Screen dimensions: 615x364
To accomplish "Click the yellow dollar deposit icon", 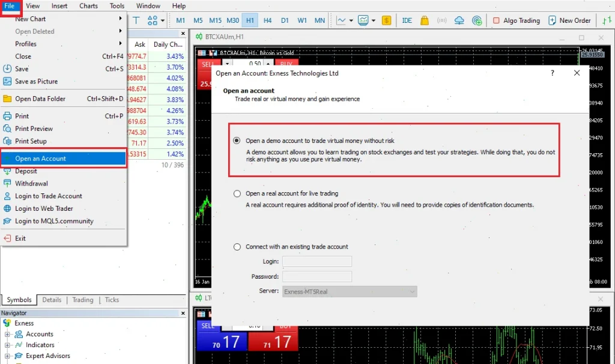I will click(387, 20).
